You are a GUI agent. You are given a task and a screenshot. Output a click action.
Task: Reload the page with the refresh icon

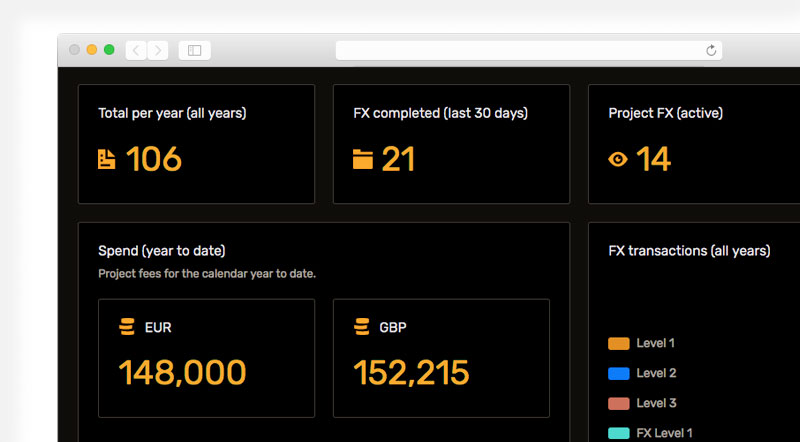click(x=711, y=50)
